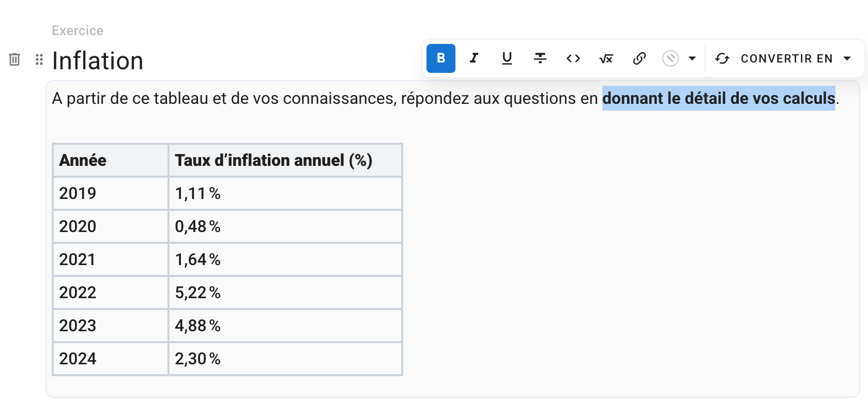This screenshot has height=401, width=868.
Task: Apply italic formatting to selection
Action: tap(474, 58)
